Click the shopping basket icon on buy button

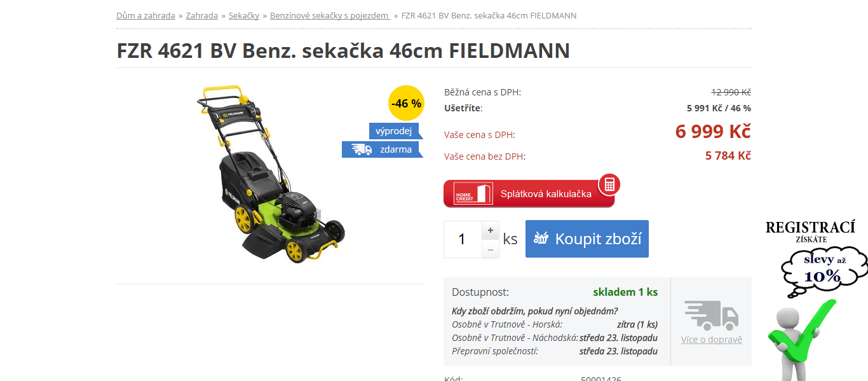click(541, 239)
